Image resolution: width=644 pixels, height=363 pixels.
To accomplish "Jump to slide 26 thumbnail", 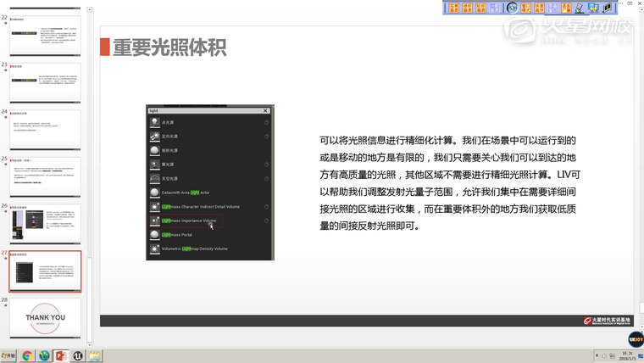I will (x=45, y=224).
